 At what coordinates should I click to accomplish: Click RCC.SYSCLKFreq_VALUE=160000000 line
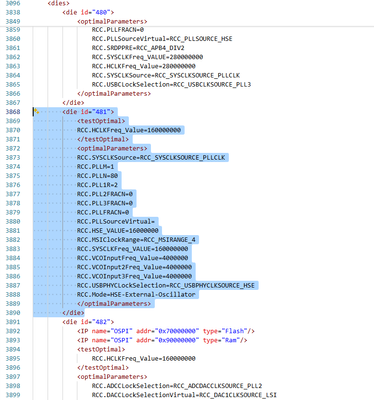[x=133, y=249]
